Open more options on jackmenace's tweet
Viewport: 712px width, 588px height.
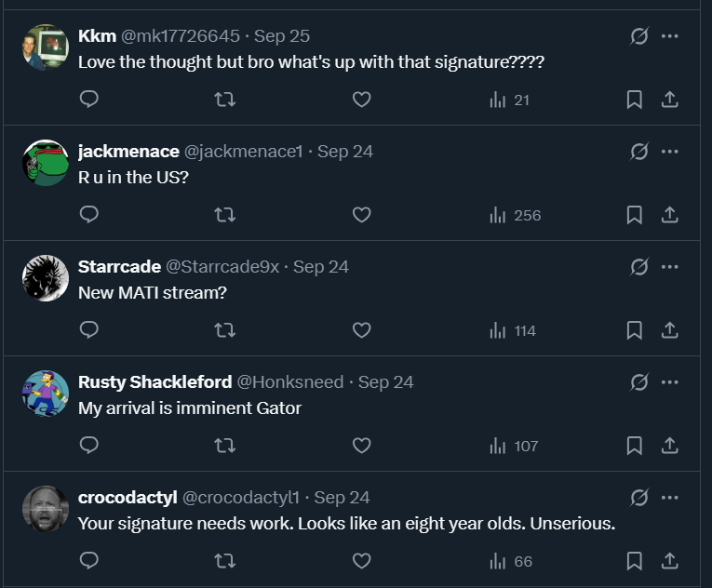pos(669,152)
